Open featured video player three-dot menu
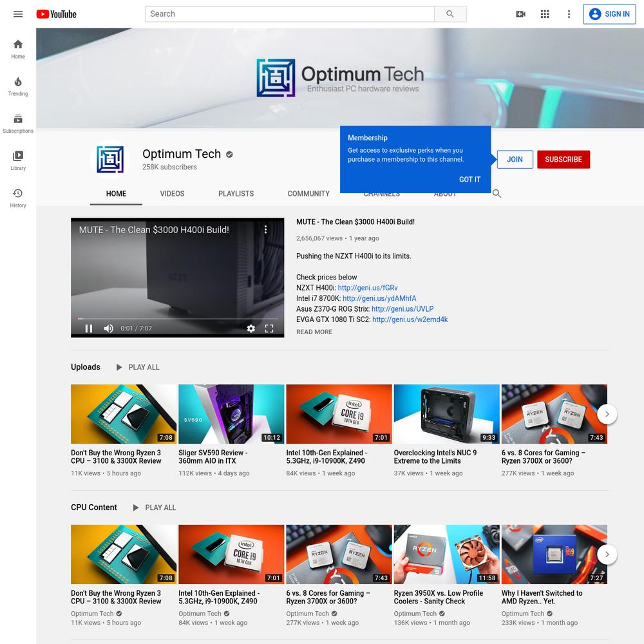644x644 pixels. pyautogui.click(x=266, y=230)
